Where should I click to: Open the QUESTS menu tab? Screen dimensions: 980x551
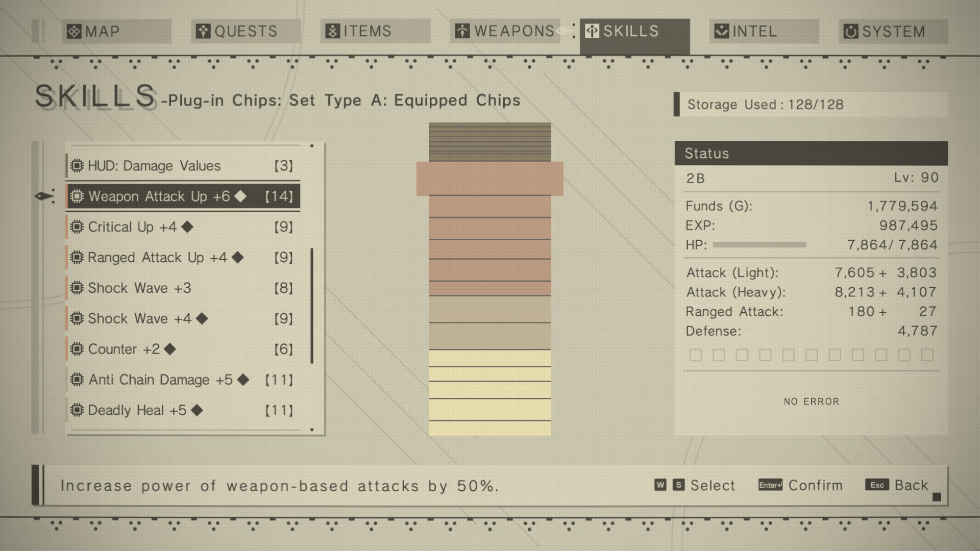(244, 31)
